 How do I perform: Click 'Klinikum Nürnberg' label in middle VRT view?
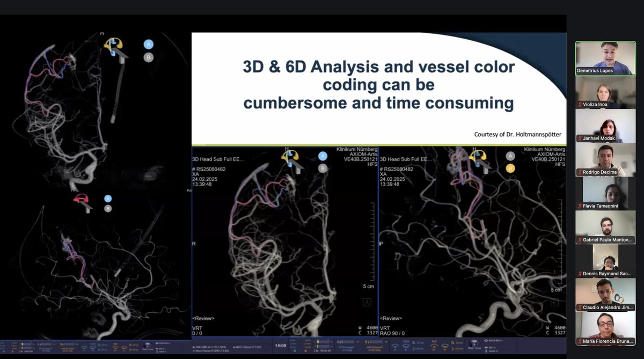(356, 150)
